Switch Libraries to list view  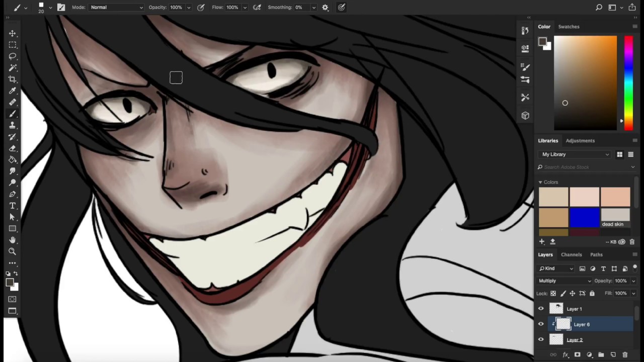631,154
